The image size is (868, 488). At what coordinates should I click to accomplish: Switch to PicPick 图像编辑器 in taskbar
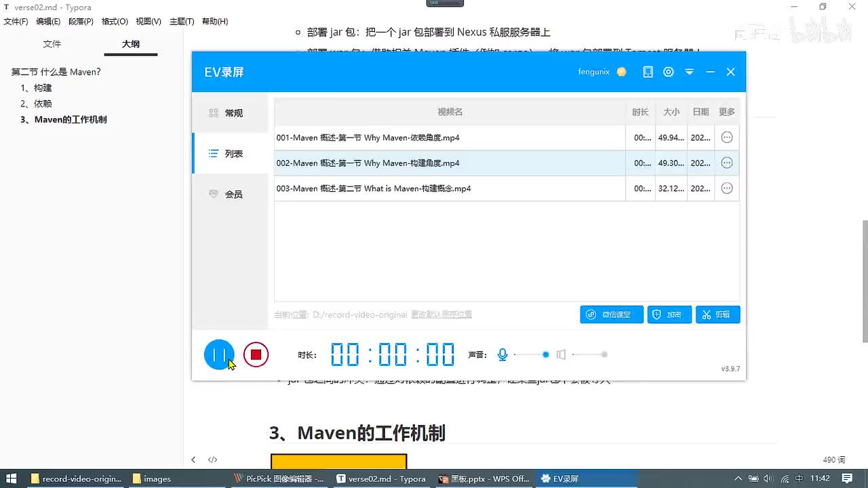(279, 479)
